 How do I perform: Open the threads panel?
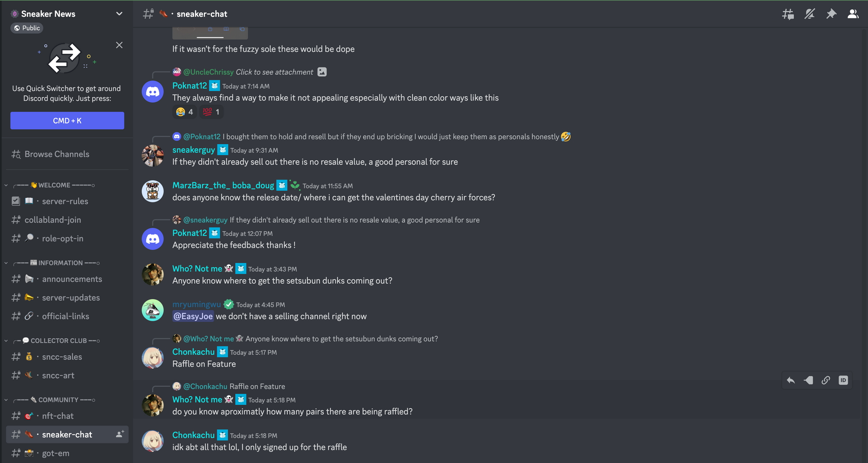pos(788,14)
